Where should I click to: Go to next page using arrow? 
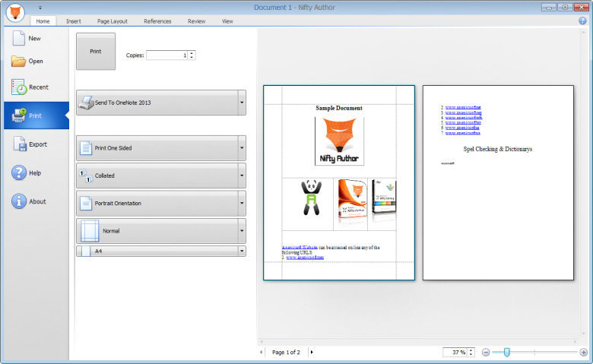[312, 353]
